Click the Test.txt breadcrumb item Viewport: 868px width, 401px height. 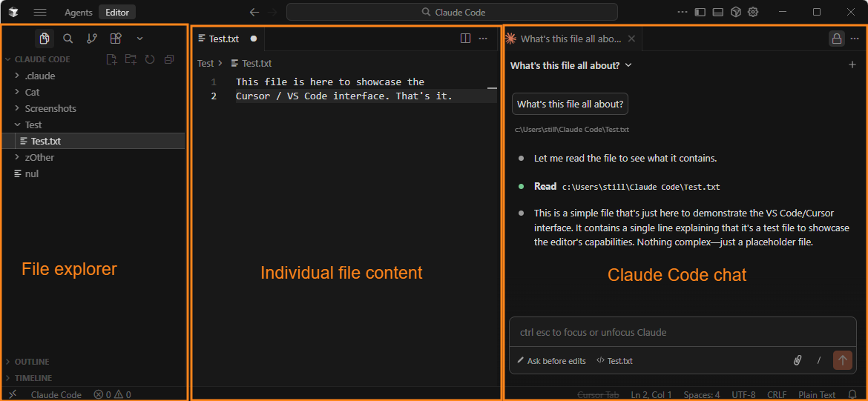(x=251, y=64)
